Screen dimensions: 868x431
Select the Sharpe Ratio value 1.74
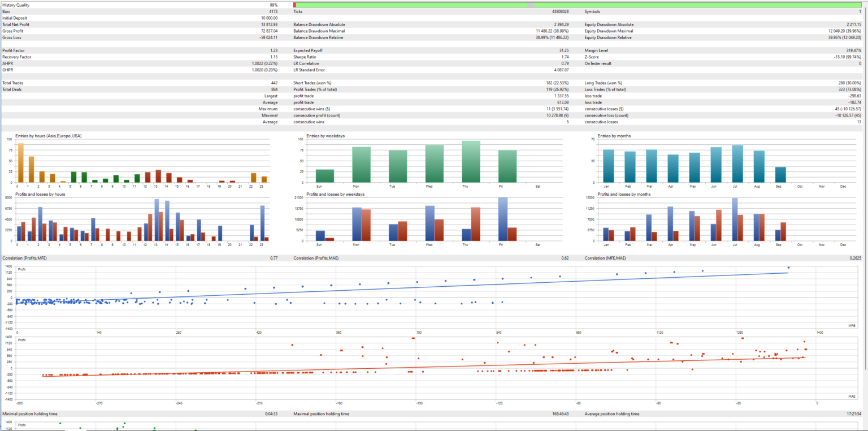[x=565, y=57]
